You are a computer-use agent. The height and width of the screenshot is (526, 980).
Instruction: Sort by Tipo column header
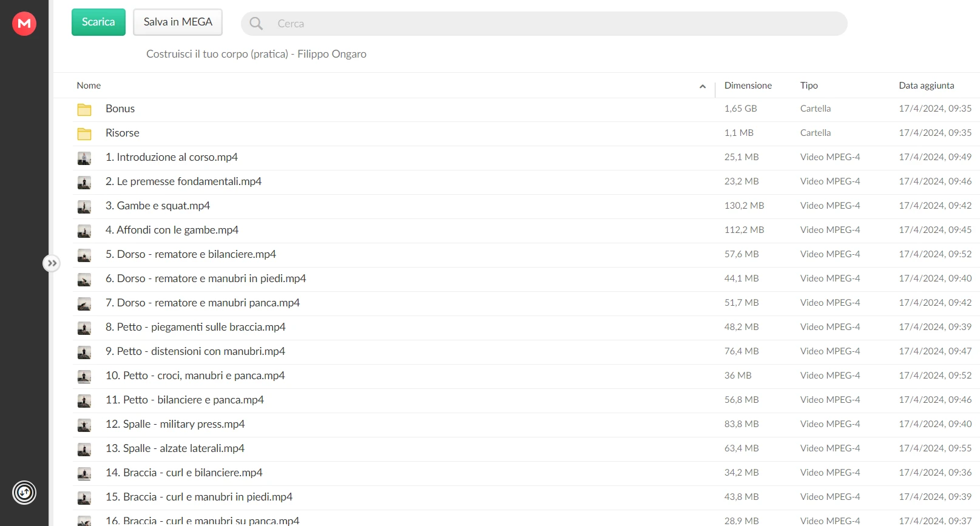(x=809, y=86)
